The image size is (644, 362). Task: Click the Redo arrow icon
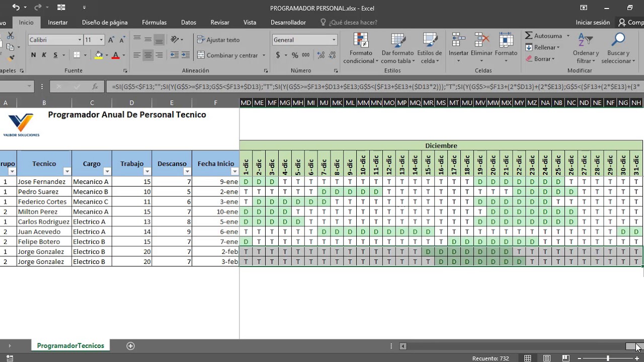coord(37,8)
